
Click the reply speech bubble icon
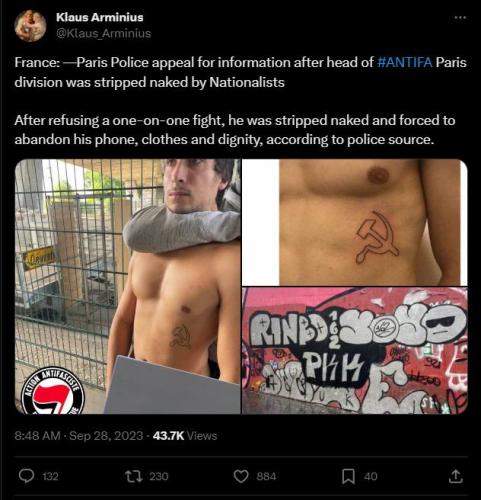coord(26,476)
